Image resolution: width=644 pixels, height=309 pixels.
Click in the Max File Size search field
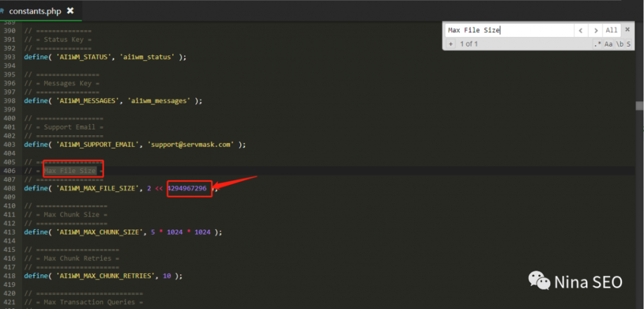(x=509, y=30)
